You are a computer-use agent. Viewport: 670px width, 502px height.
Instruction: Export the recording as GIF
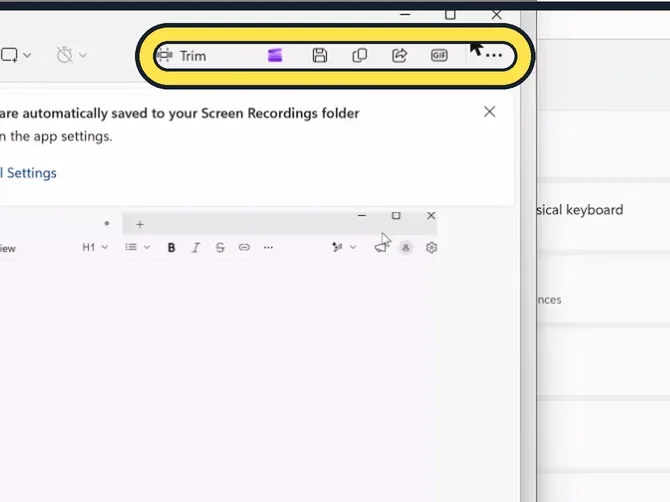click(x=439, y=56)
